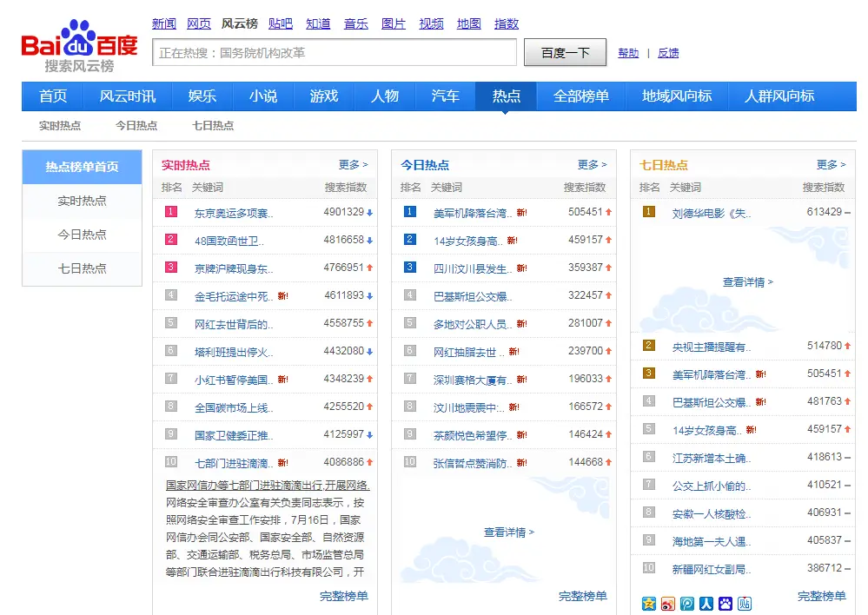Viewport: 868px width, 615px height.
Task: Open the 娱乐 navigation tab
Action: point(202,96)
